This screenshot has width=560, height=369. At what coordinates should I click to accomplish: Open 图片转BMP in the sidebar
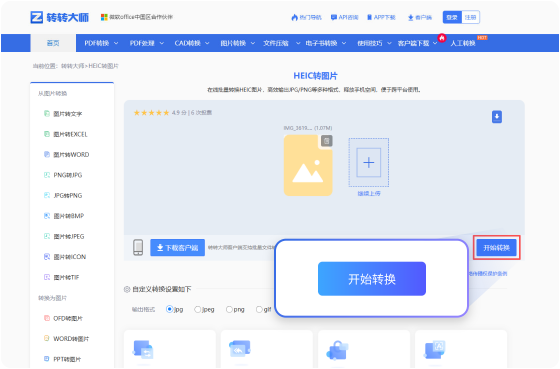(64, 216)
